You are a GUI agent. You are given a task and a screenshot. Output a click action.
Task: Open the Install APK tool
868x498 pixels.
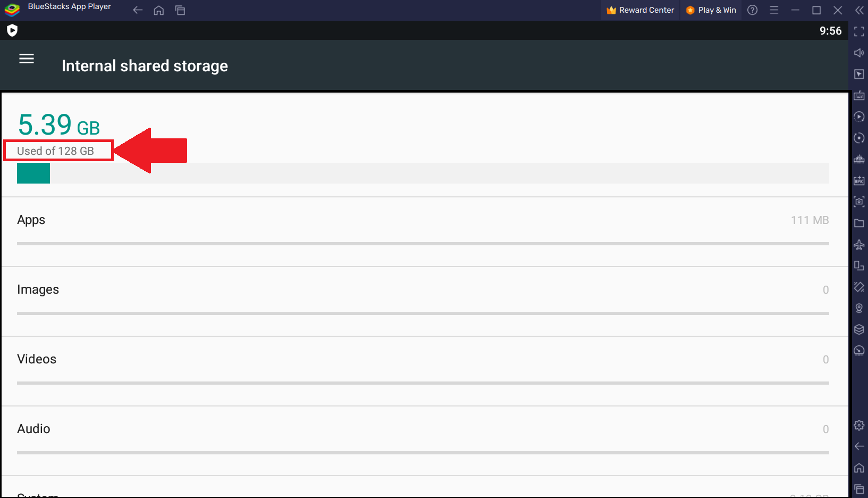coord(859,180)
